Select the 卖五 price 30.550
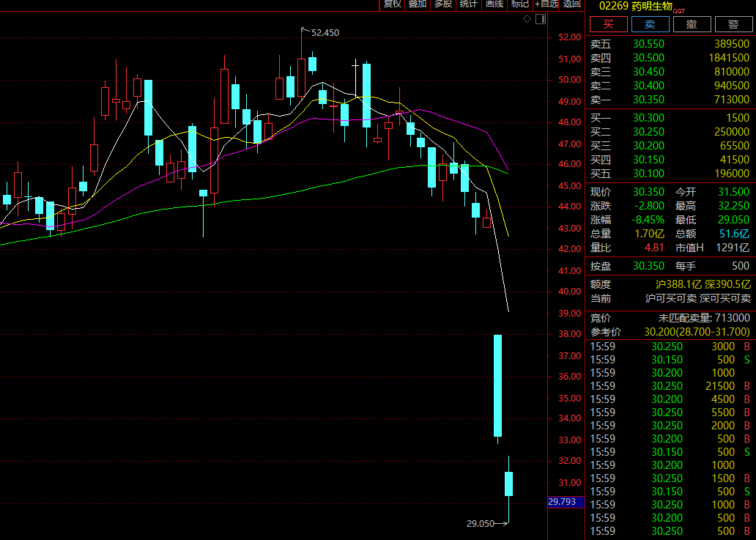 coord(648,44)
